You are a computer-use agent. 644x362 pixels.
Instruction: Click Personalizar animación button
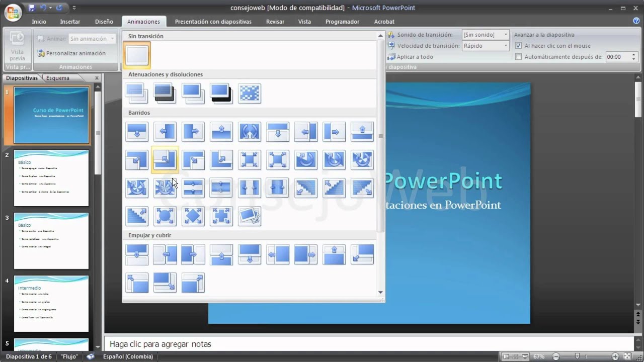[x=71, y=53]
